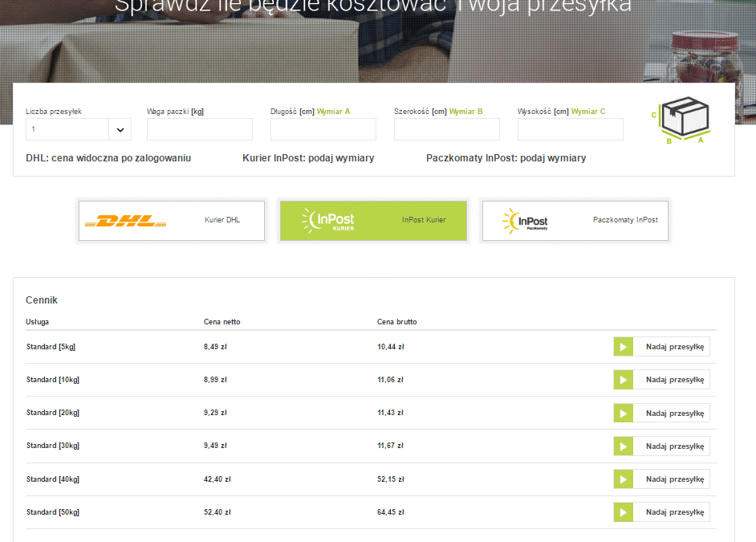Click the 42,40 zł net price
The image size is (756, 542).
tap(217, 479)
